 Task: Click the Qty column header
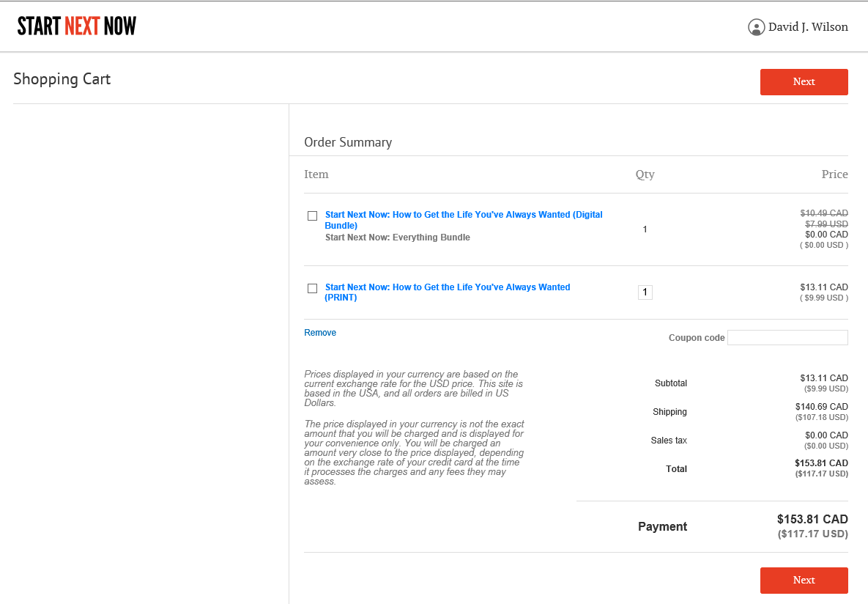tap(645, 174)
